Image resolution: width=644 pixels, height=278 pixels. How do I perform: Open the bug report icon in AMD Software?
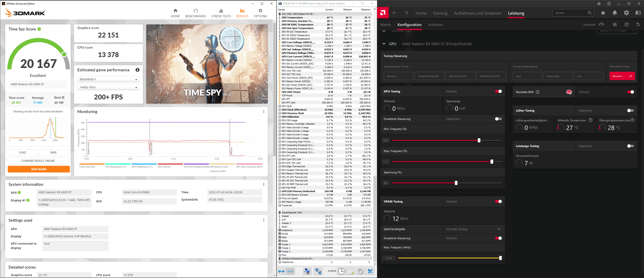[599, 4]
